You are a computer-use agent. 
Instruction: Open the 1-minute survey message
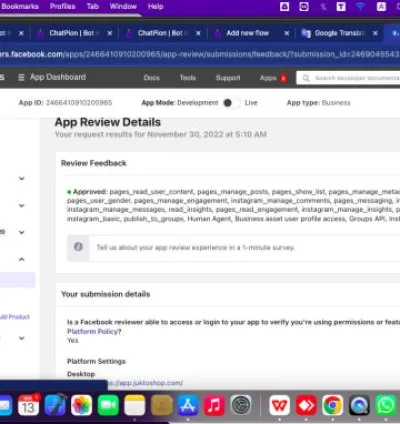click(195, 248)
